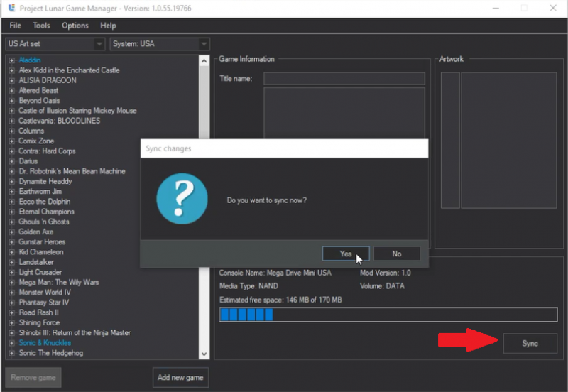Viewport: 568px width, 392px height.
Task: Select Ecco the Dolphin game
Action: [x=45, y=202]
